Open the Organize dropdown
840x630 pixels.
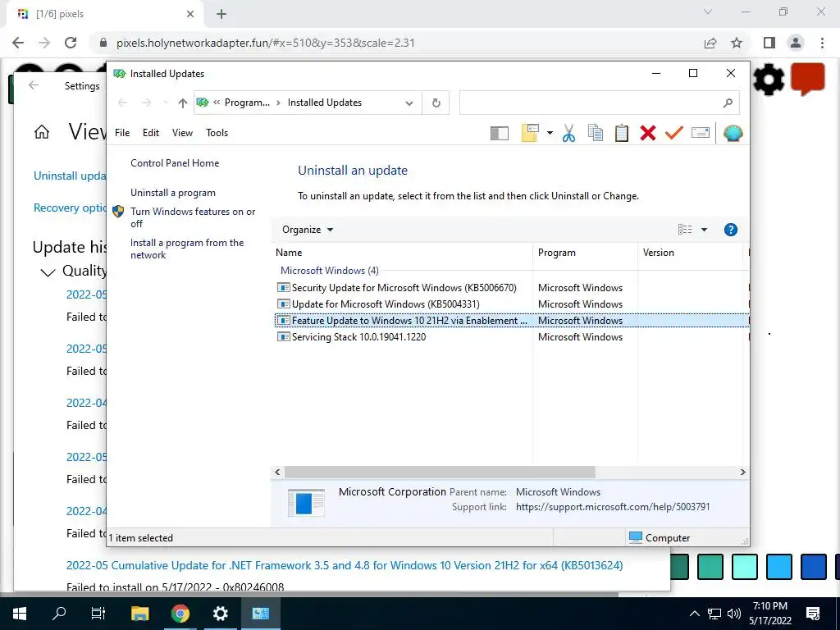308,230
